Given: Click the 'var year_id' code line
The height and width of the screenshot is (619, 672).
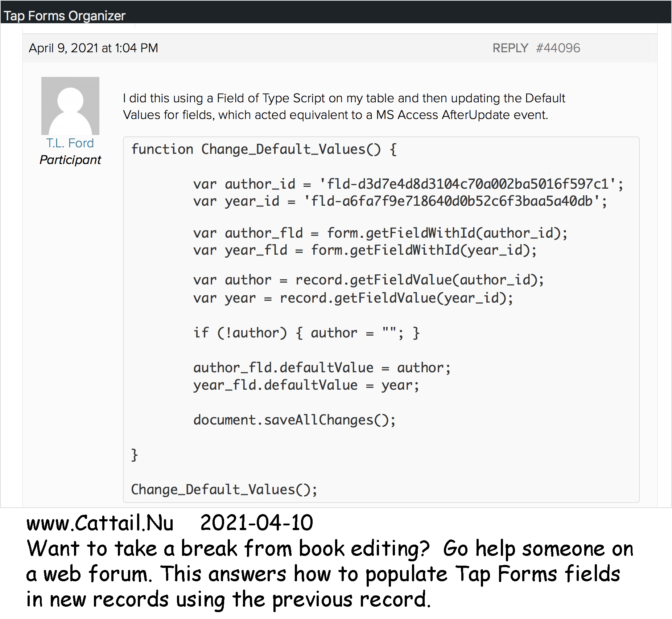Looking at the screenshot, I should point(400,201).
